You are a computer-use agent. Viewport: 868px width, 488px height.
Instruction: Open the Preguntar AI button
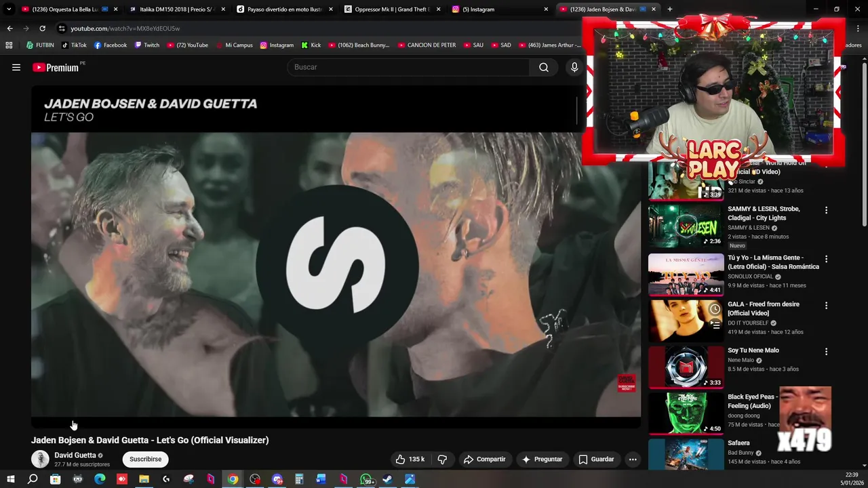point(542,460)
